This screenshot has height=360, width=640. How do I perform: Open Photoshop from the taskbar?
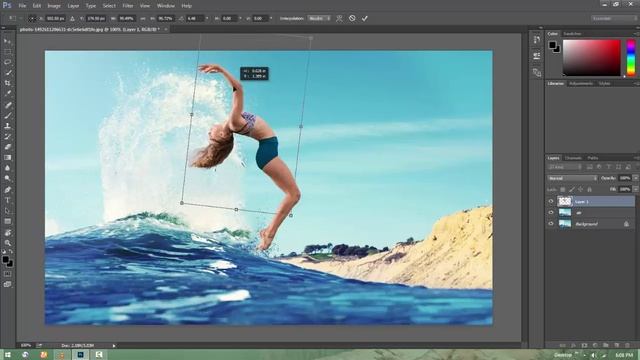[x=80, y=355]
